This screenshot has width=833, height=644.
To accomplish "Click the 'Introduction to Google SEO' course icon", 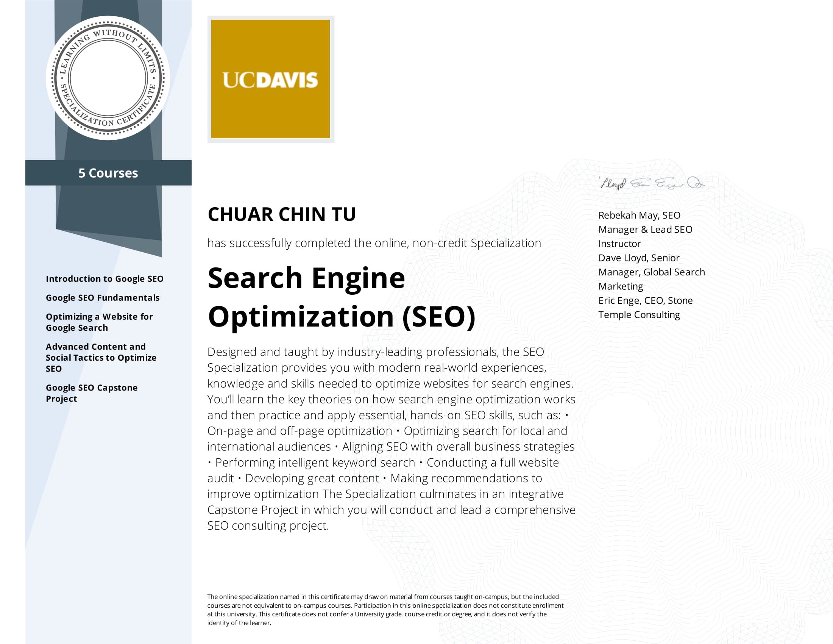I will pyautogui.click(x=104, y=278).
